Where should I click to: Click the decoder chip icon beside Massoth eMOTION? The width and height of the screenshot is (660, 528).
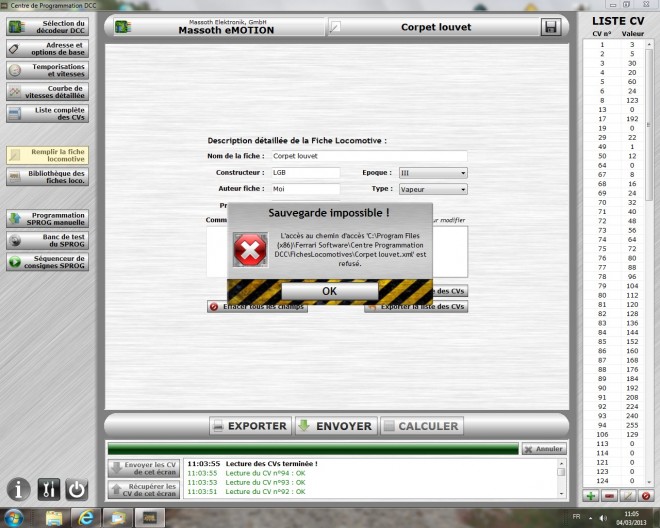[123, 27]
